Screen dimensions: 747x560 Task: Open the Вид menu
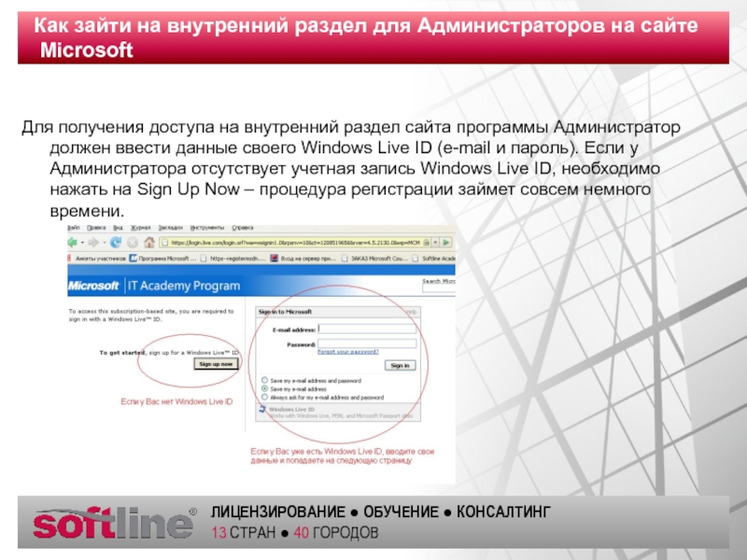coord(118,228)
